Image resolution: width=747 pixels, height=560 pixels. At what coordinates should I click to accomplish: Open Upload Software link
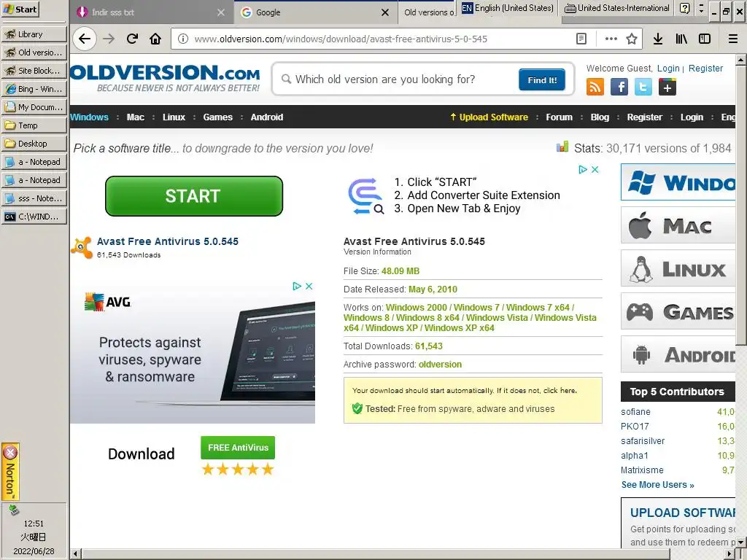[x=489, y=117]
